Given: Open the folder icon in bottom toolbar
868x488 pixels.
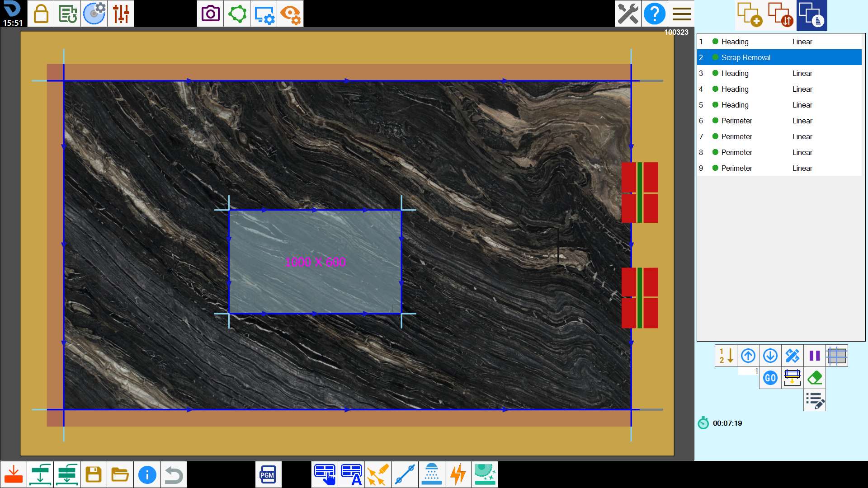Looking at the screenshot, I should pyautogui.click(x=120, y=474).
